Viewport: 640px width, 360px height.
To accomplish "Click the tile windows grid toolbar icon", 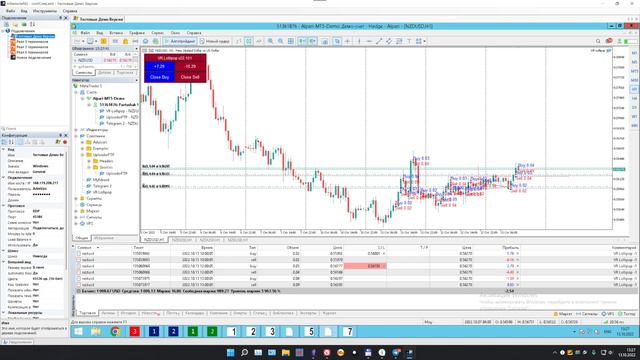I will [x=291, y=41].
